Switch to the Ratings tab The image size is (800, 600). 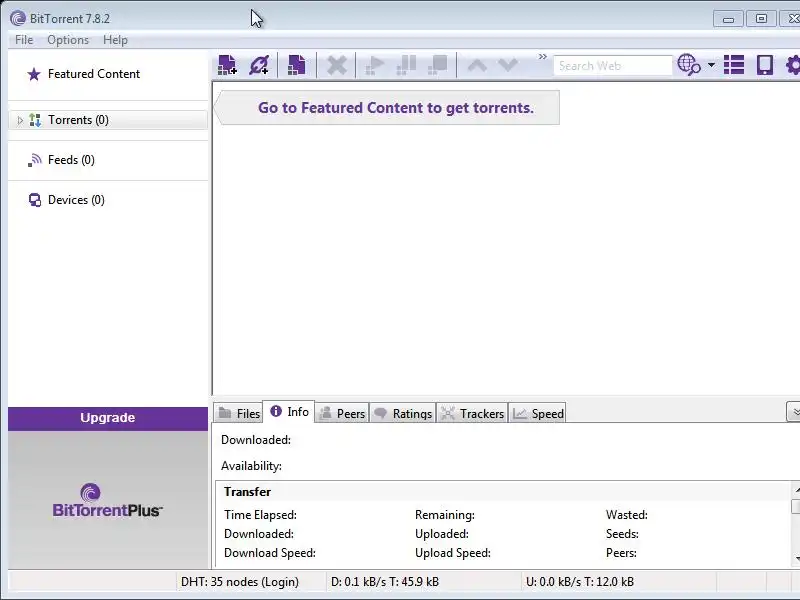pos(403,413)
